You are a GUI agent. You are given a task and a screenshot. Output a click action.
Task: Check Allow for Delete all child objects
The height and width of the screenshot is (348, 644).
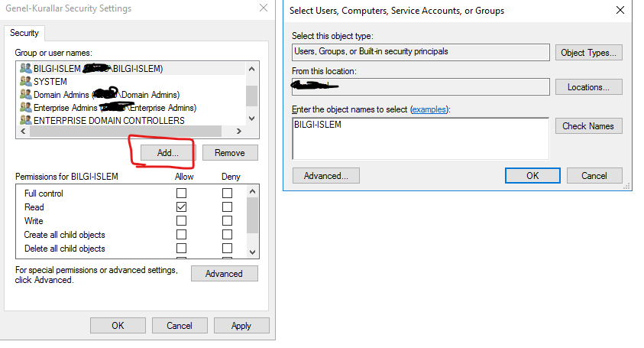181,249
